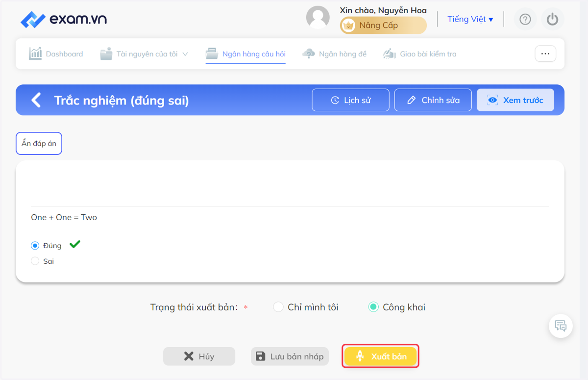This screenshot has width=588, height=380.
Task: Click the Lưu bản nháp save draft button
Action: pos(290,356)
